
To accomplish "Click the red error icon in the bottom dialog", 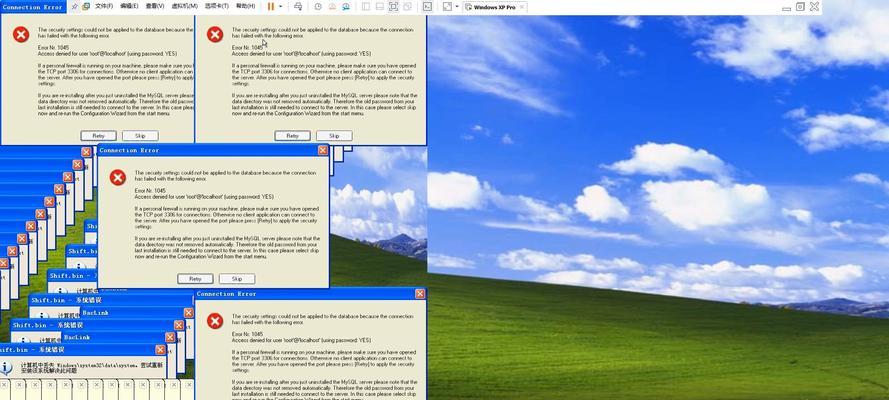I will click(x=215, y=321).
